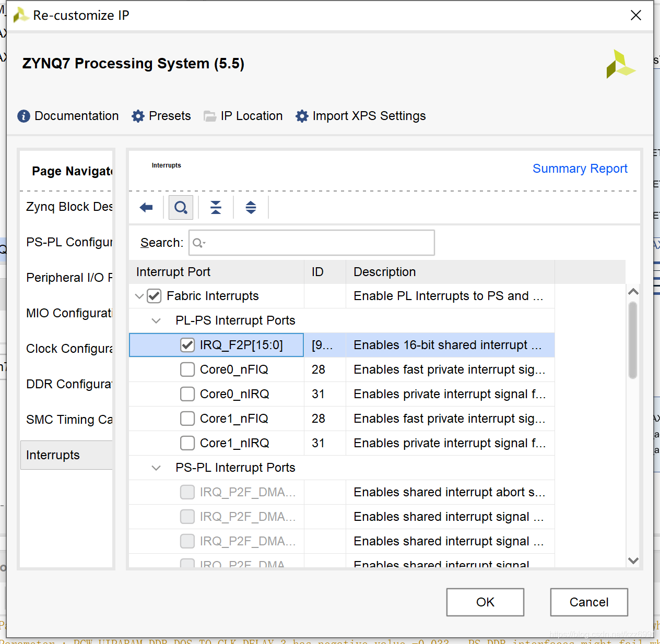Open MIO Configuration page
Image resolution: width=660 pixels, height=644 pixels.
tap(69, 313)
